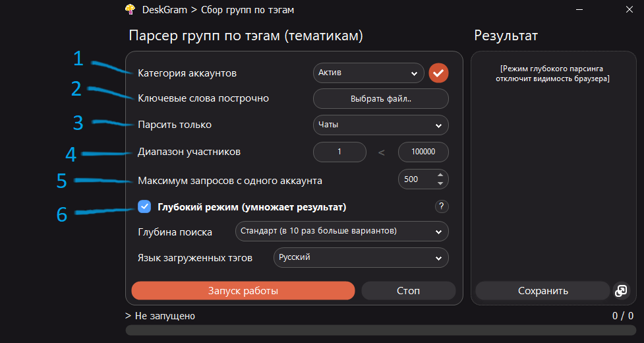The width and height of the screenshot is (644, 343).
Task: Click the DeskGram mushroom logo icon
Action: (131, 9)
